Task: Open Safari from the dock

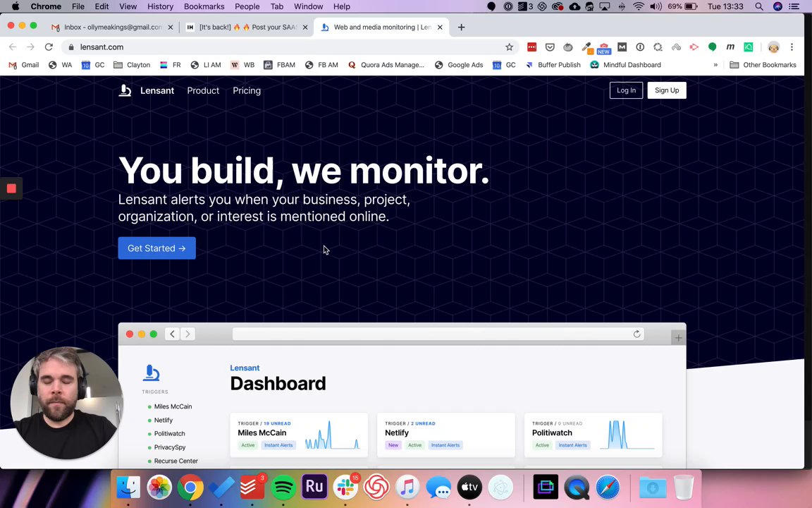Action: click(608, 487)
